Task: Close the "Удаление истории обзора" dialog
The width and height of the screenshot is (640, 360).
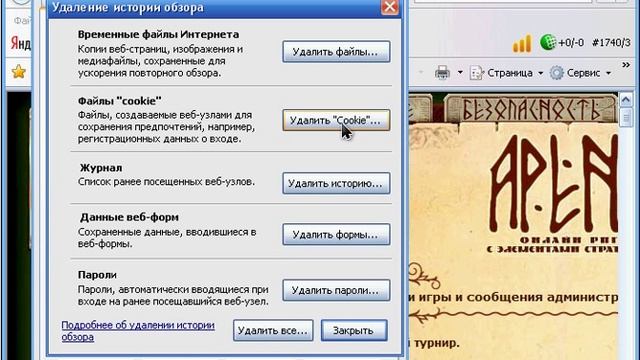Action: click(x=389, y=7)
